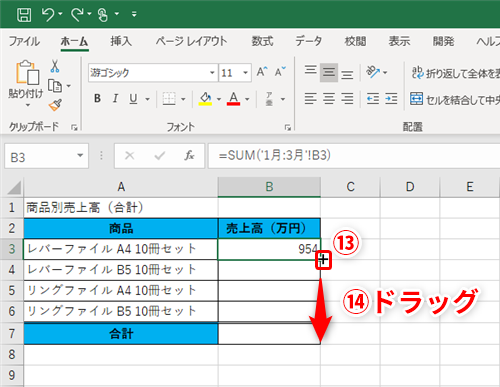Open the 開発 ribbon tab
500x387 pixels.
point(443,41)
